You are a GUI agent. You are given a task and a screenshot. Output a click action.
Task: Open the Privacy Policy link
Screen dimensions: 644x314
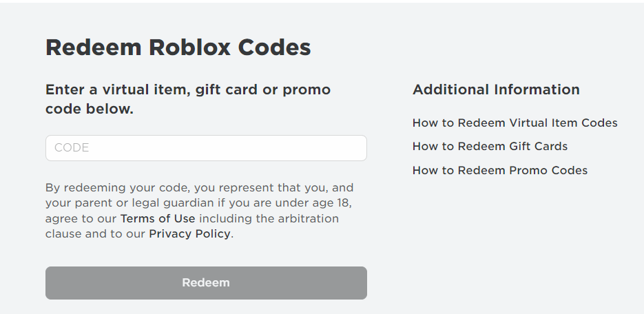coord(189,234)
